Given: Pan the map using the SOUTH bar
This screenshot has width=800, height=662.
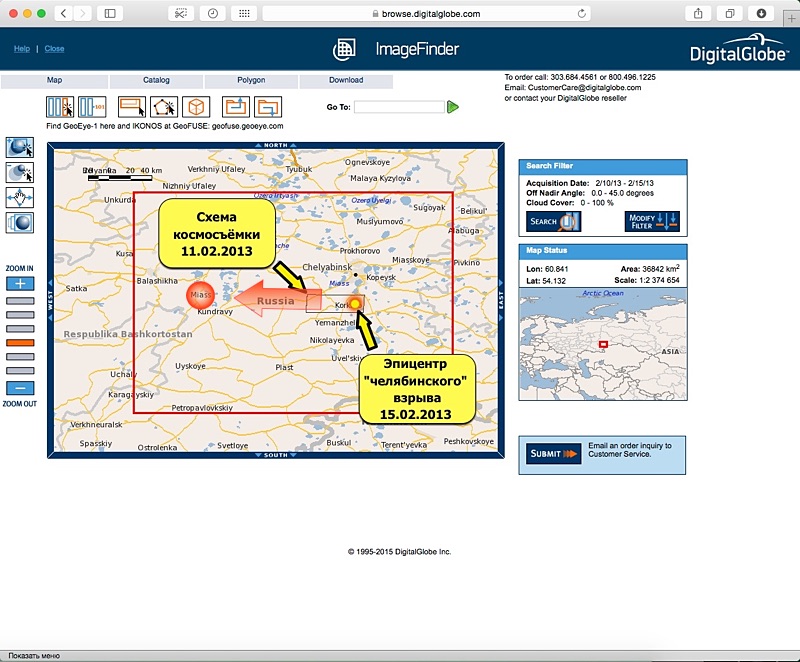Looking at the screenshot, I should [x=276, y=455].
